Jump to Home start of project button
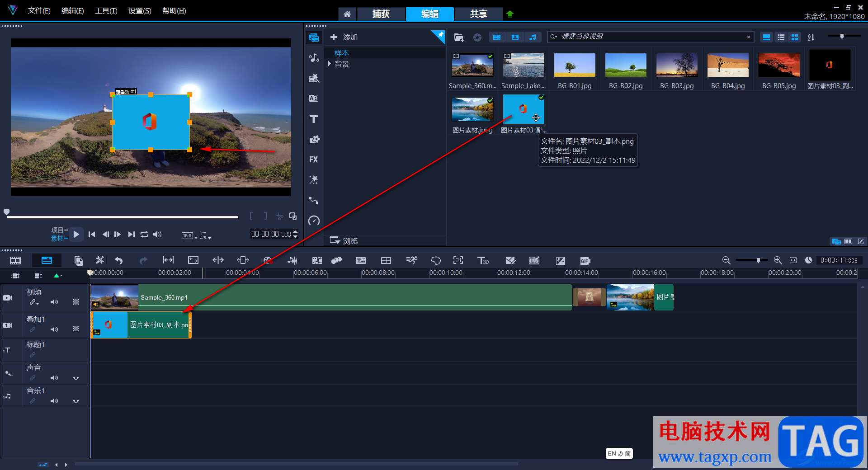Viewport: 868px width, 470px height. (x=92, y=234)
